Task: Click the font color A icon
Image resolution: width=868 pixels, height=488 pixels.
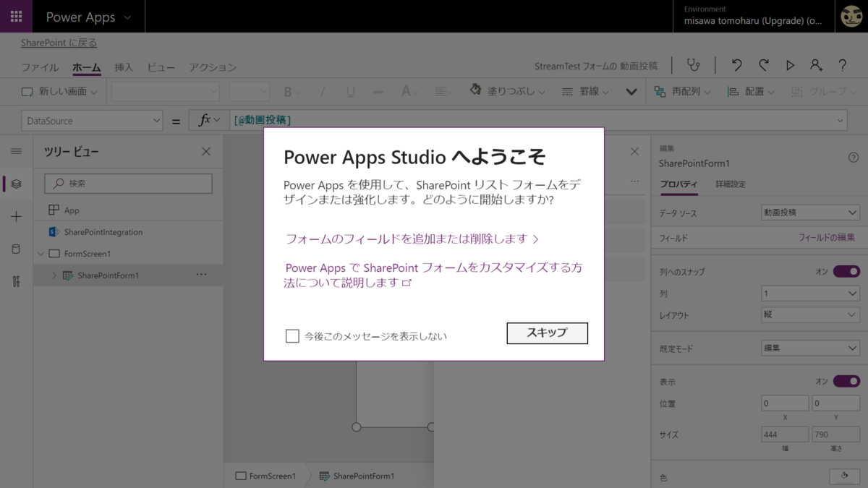Action: 406,92
